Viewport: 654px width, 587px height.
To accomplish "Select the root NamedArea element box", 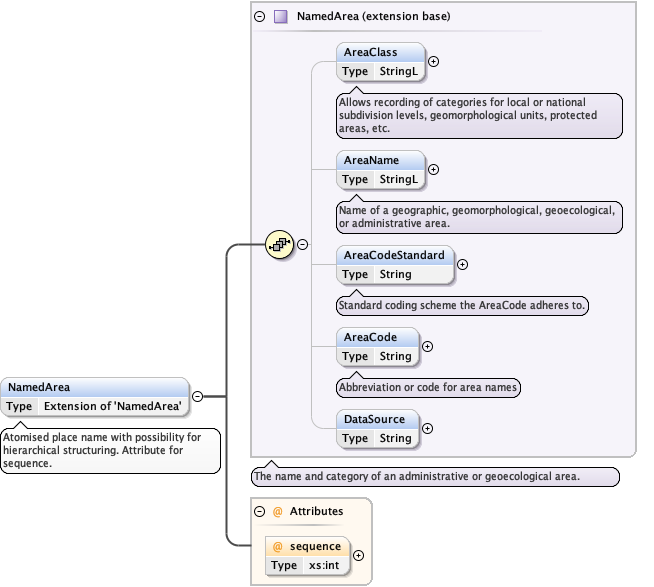I will click(94, 387).
